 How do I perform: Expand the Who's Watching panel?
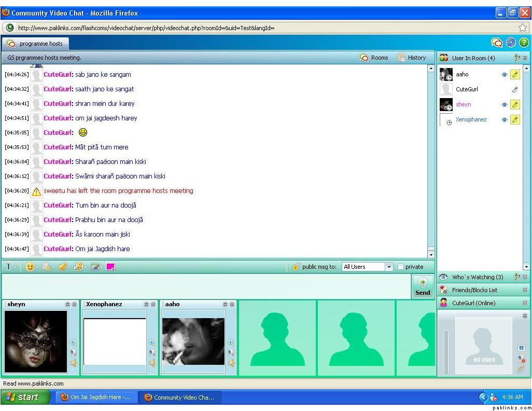click(525, 277)
